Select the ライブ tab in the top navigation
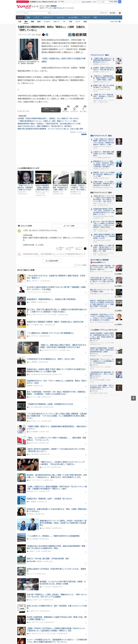 (x=37, y=17)
